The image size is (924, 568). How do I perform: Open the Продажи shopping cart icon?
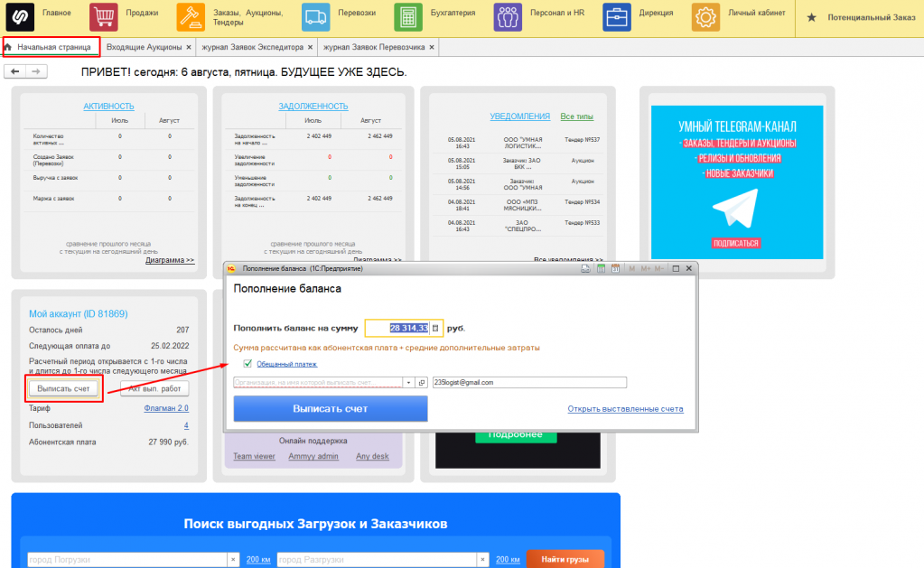[104, 16]
